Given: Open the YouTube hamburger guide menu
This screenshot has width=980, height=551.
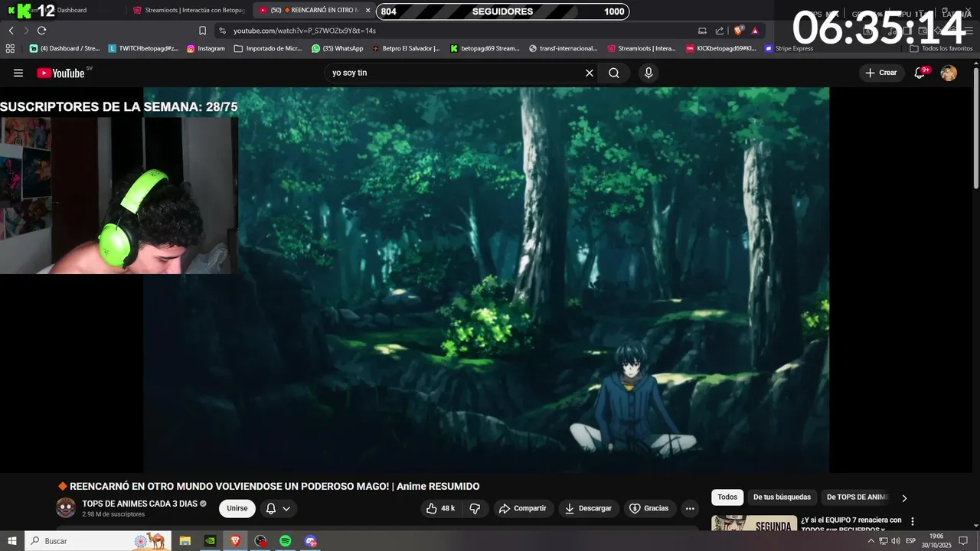Looking at the screenshot, I should 18,73.
